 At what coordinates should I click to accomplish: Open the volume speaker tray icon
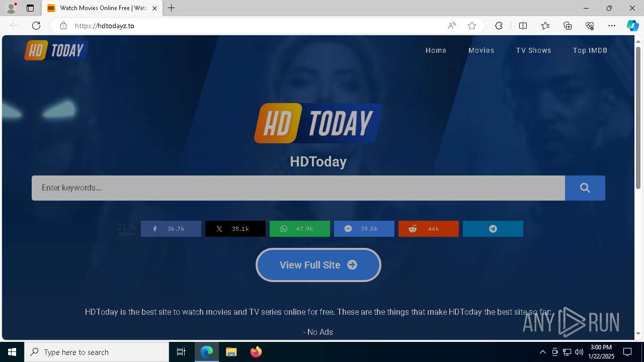coord(579,352)
